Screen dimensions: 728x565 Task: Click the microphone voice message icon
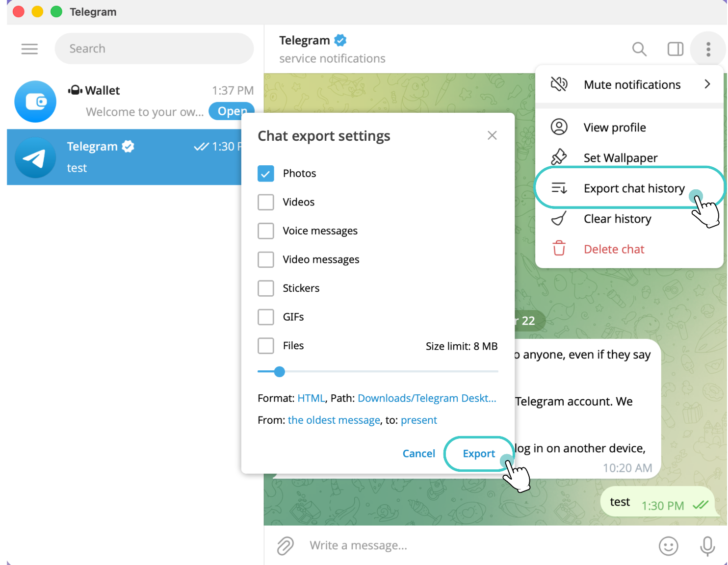tap(707, 545)
